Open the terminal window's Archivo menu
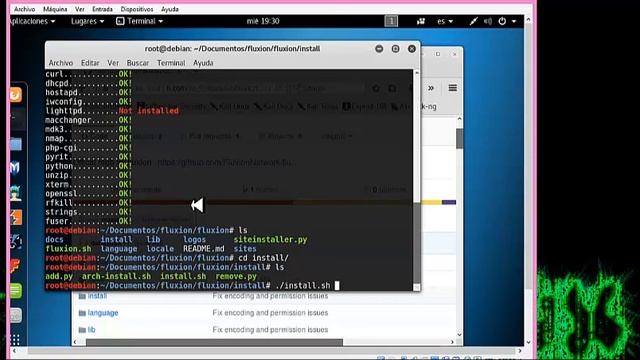Screen dimensions: 640x360 point(61,63)
